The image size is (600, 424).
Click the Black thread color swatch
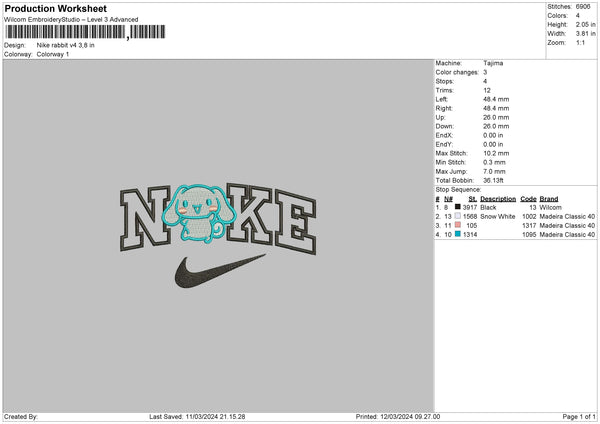coord(457,207)
